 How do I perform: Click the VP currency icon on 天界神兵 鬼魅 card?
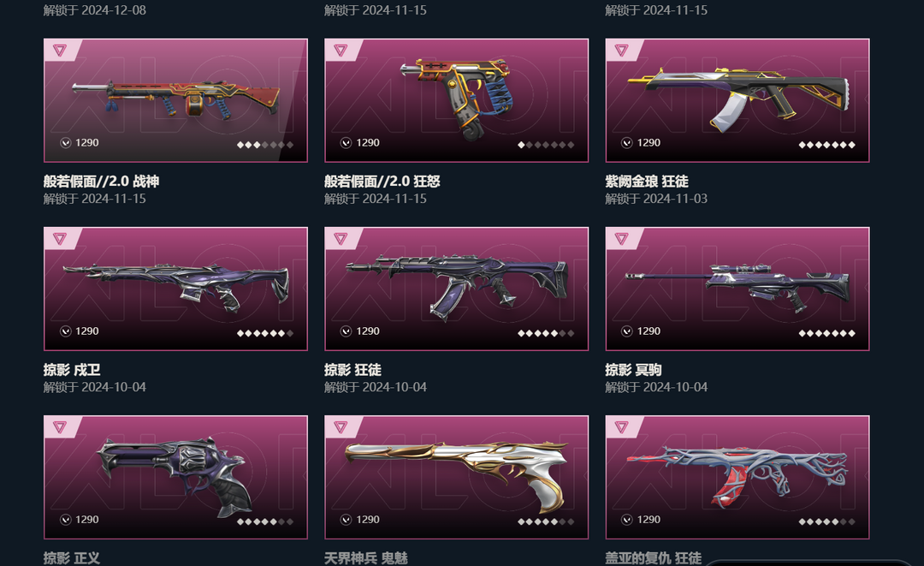tap(346, 520)
